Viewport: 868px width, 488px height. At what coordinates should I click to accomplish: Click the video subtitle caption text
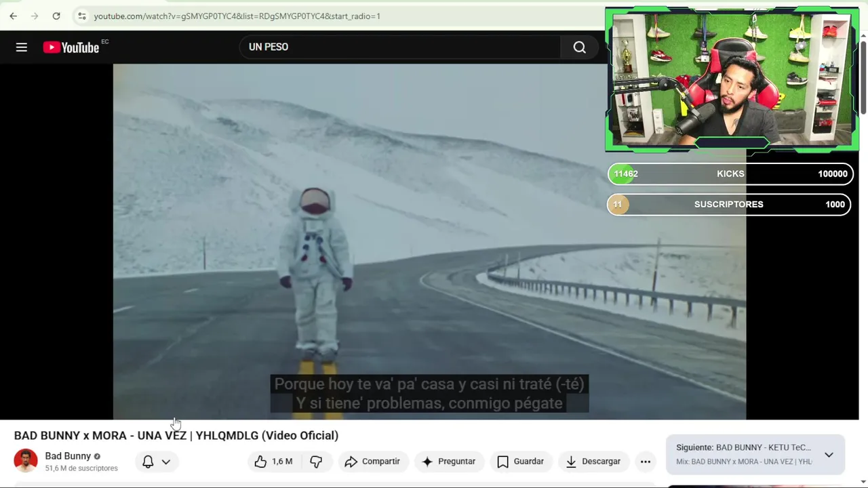429,394
